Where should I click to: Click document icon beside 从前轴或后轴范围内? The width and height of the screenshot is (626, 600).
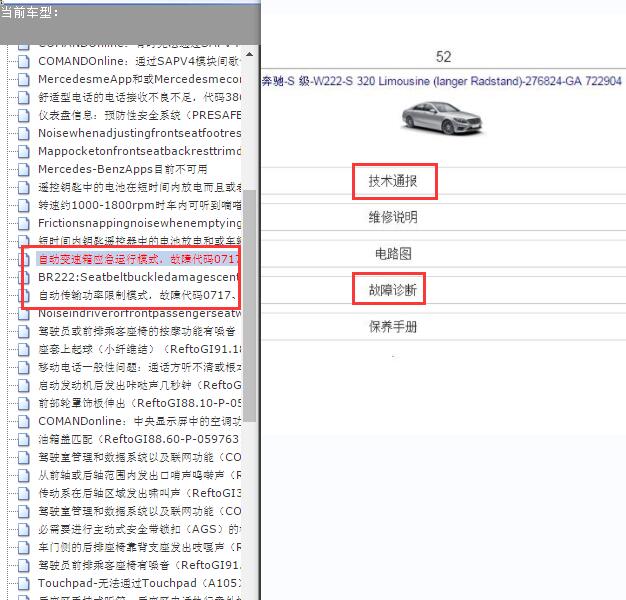[x=24, y=475]
